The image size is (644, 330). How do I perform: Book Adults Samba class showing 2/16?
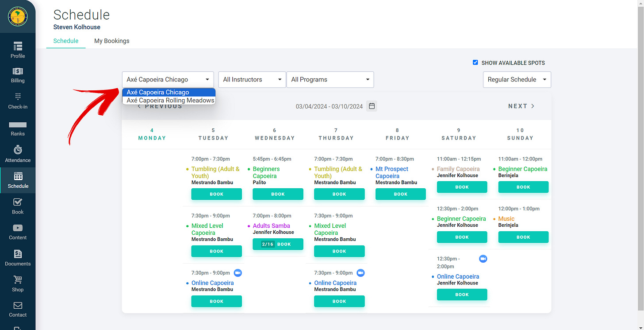[x=278, y=244]
